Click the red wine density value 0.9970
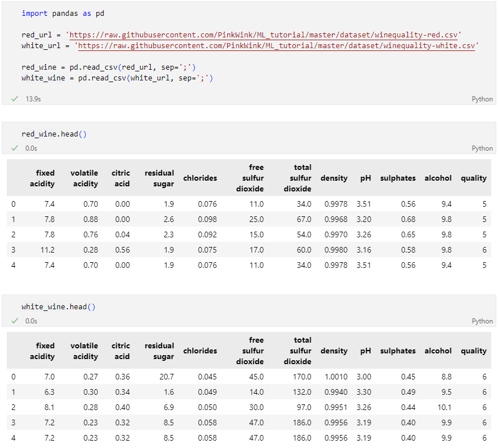This screenshot has height=448, width=498. coord(336,234)
